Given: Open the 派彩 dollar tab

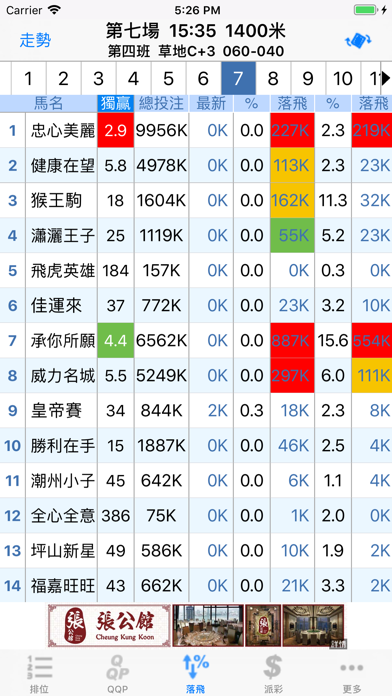Looking at the screenshot, I should click(273, 674).
